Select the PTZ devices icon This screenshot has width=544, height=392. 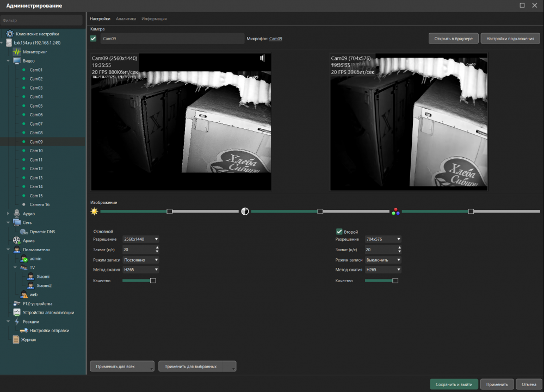16,303
